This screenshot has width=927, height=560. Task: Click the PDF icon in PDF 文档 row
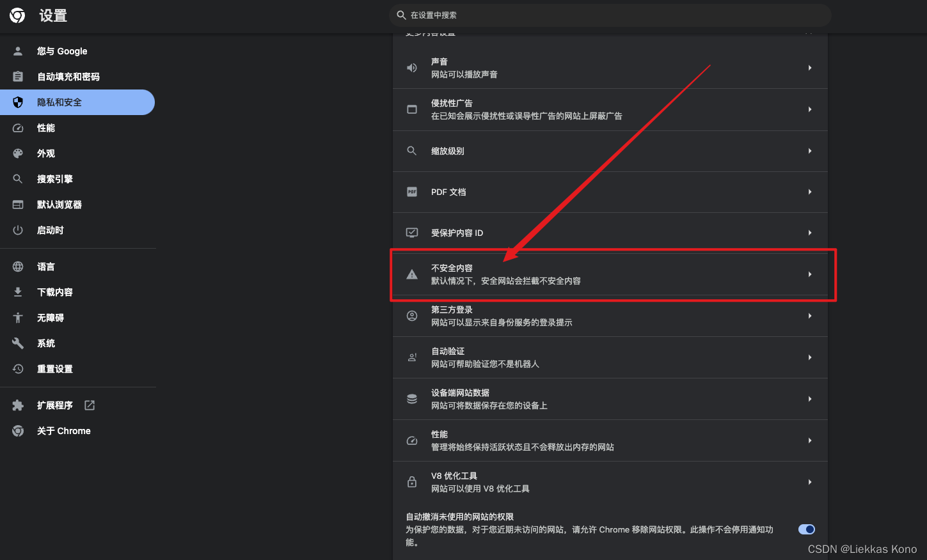(412, 192)
